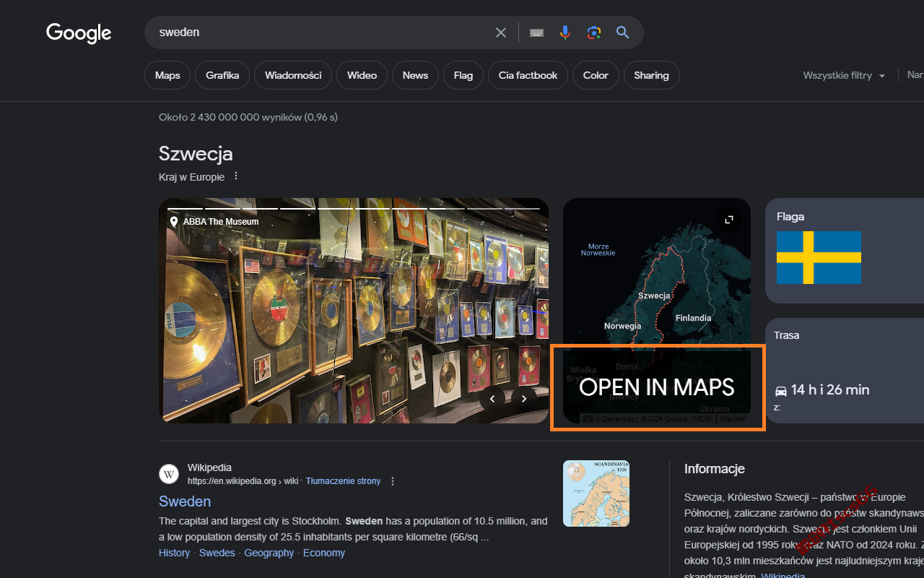Click the car icon next to 14 h i 26 min
Viewport: 924px width, 578px height.
tap(780, 390)
